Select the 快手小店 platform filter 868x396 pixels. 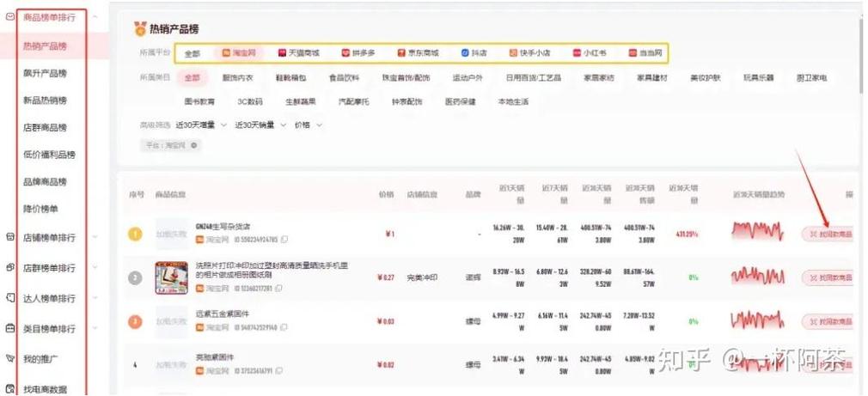529,53
